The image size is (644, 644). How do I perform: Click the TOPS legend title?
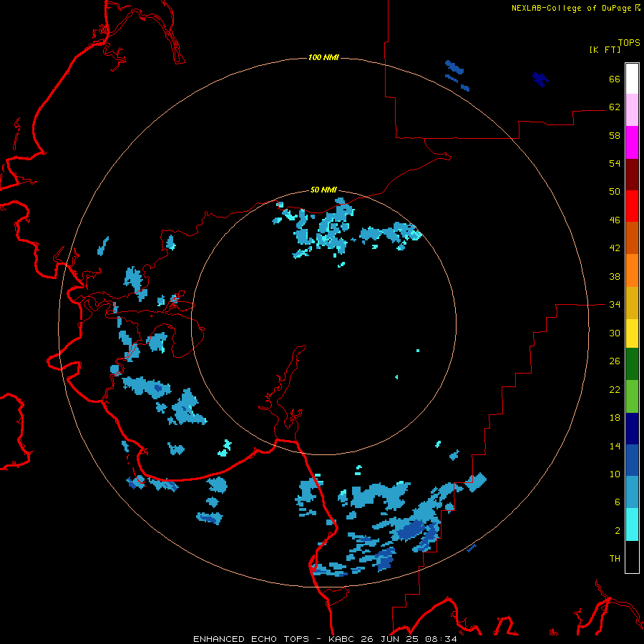[x=629, y=42]
